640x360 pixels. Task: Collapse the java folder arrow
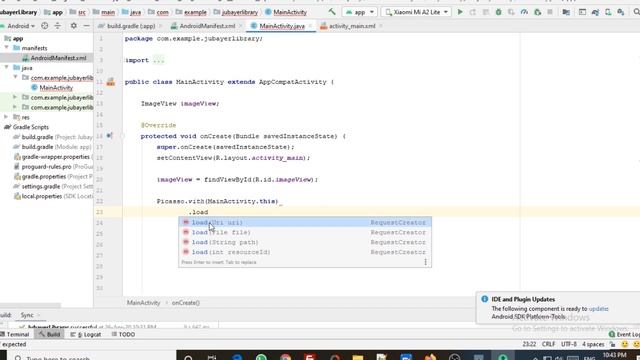coord(7,67)
